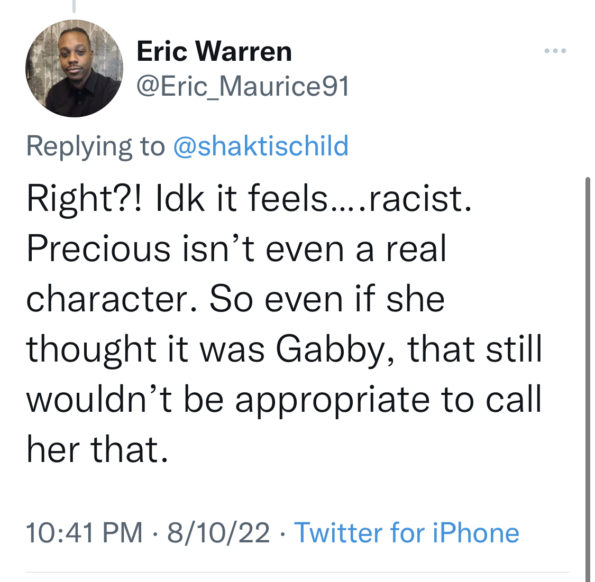Select the Eric Warren display name
Viewport: 595px width, 582px height.
pos(214,51)
